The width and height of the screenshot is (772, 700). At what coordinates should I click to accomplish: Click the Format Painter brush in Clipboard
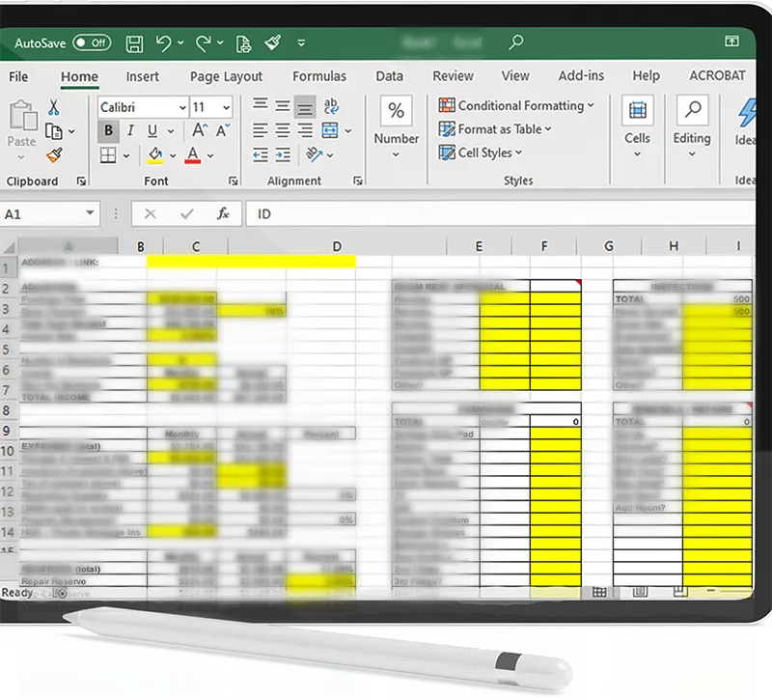point(54,155)
